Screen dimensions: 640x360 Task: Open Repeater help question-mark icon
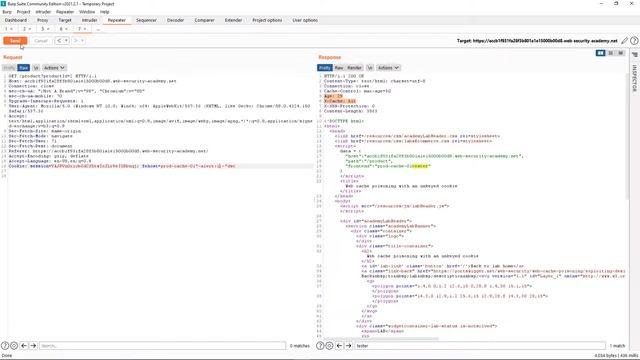coord(634,41)
